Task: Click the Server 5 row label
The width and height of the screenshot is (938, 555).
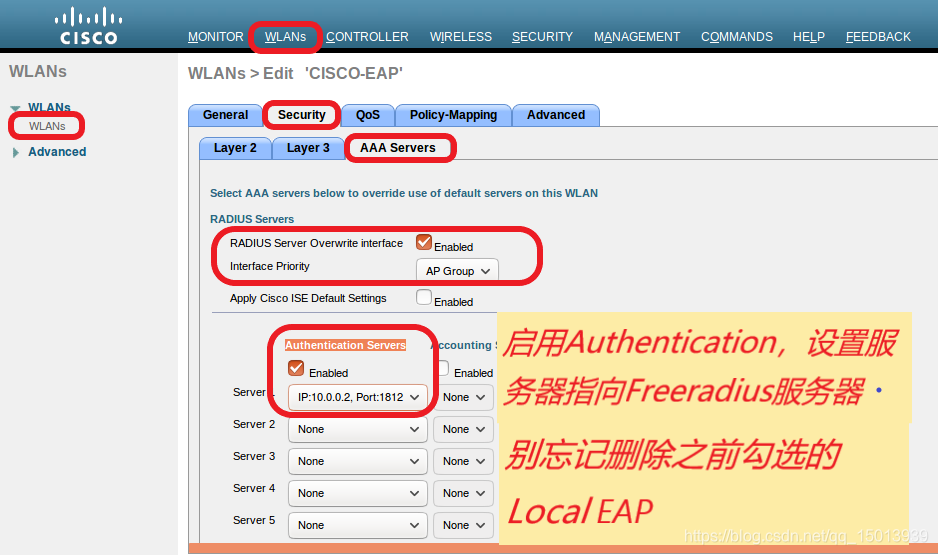Action: coord(254,520)
